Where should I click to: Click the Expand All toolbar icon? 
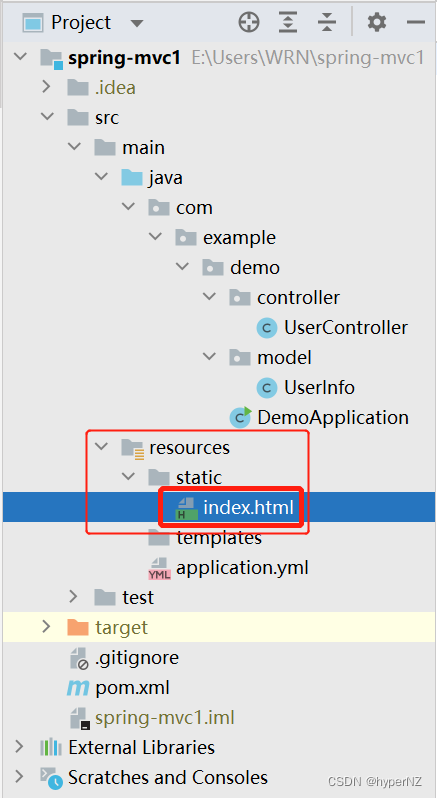point(287,22)
